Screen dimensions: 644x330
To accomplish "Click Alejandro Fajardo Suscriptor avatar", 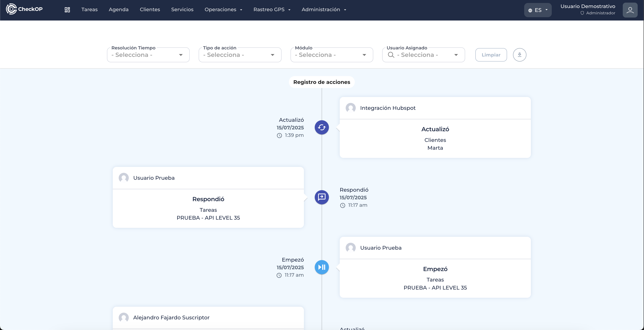I will 124,318.
